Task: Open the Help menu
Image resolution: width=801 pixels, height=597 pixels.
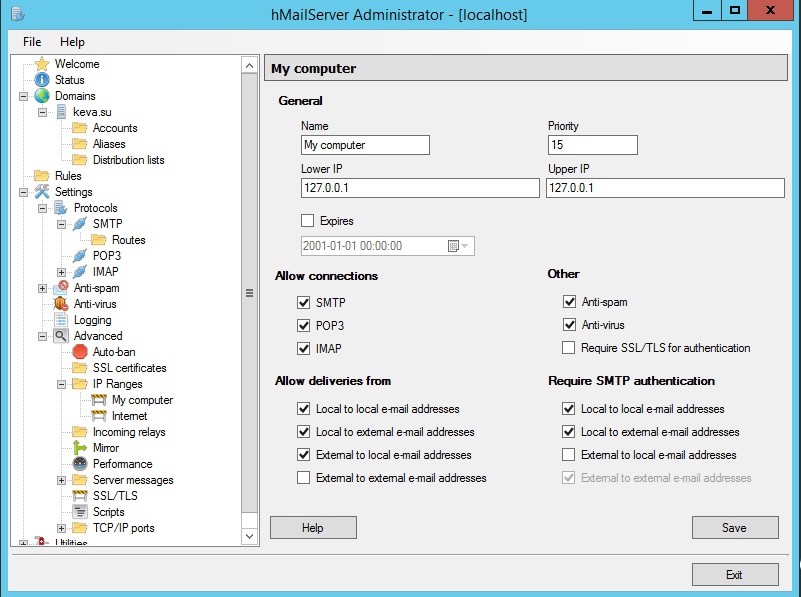Action: pos(72,42)
